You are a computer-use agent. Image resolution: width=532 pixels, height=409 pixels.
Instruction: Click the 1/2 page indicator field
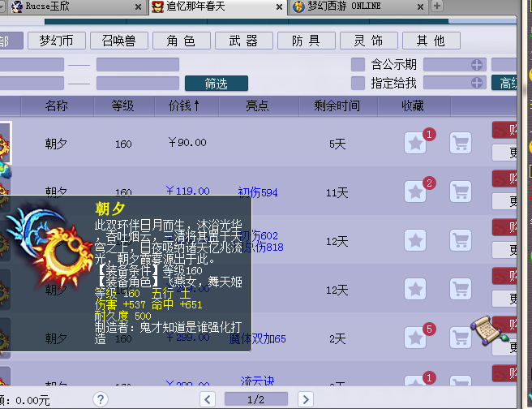(256, 399)
